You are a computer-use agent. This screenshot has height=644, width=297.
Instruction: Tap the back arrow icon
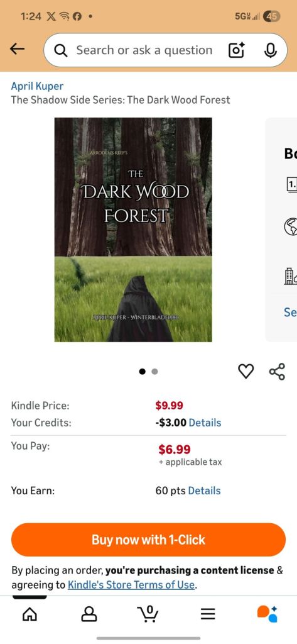point(17,49)
